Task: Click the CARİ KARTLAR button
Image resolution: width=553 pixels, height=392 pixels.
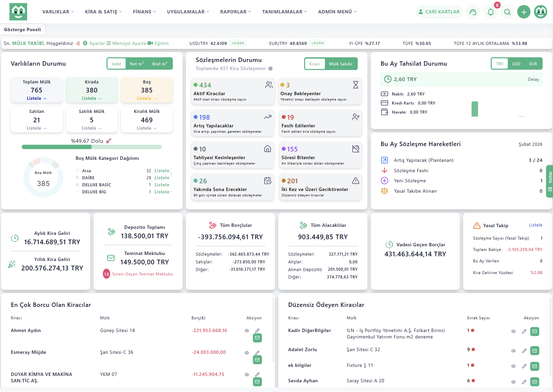Action: 439,12
